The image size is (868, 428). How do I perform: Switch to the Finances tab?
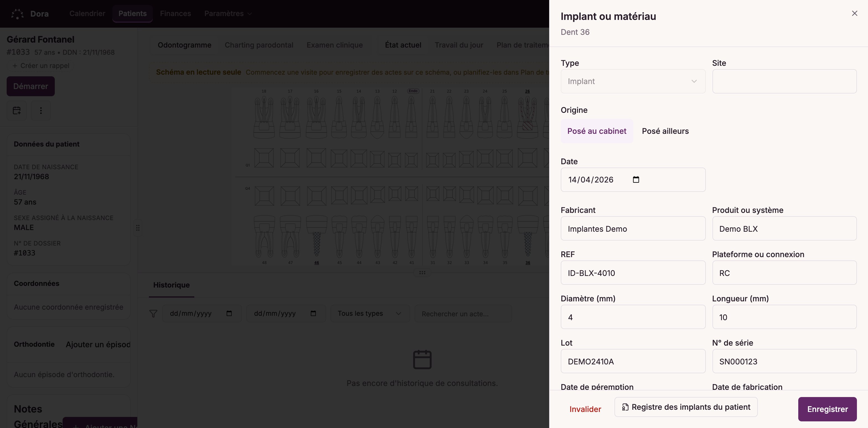(x=175, y=14)
